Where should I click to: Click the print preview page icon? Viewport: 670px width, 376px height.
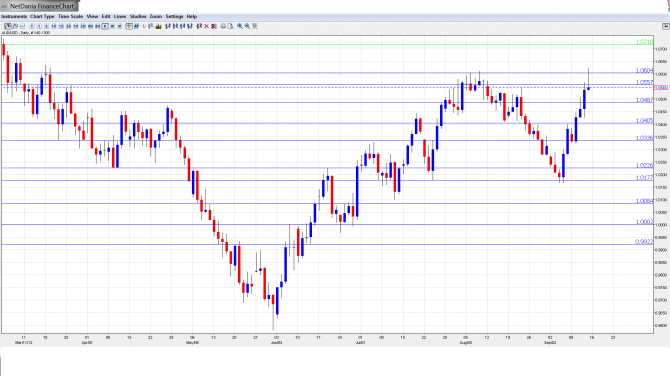[230, 26]
